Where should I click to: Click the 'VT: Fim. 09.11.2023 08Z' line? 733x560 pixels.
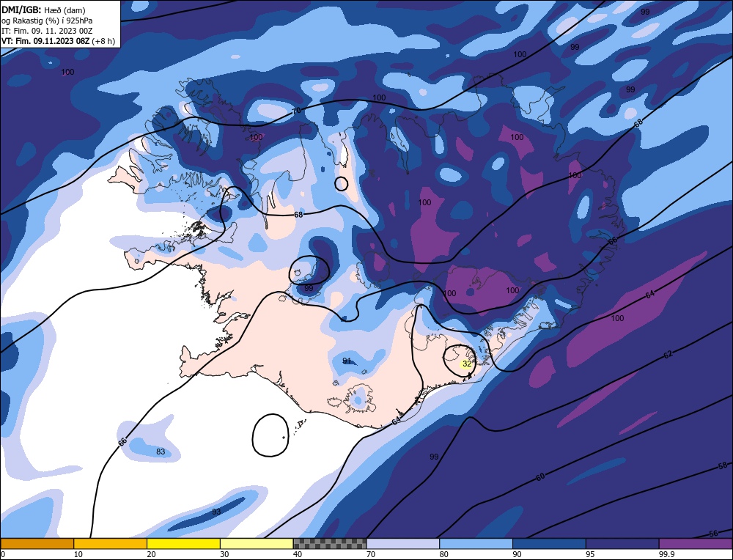(58, 40)
